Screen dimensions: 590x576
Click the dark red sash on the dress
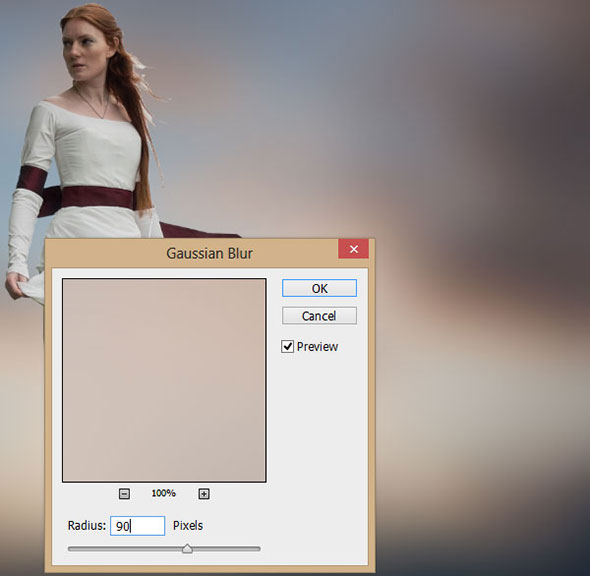[96, 197]
